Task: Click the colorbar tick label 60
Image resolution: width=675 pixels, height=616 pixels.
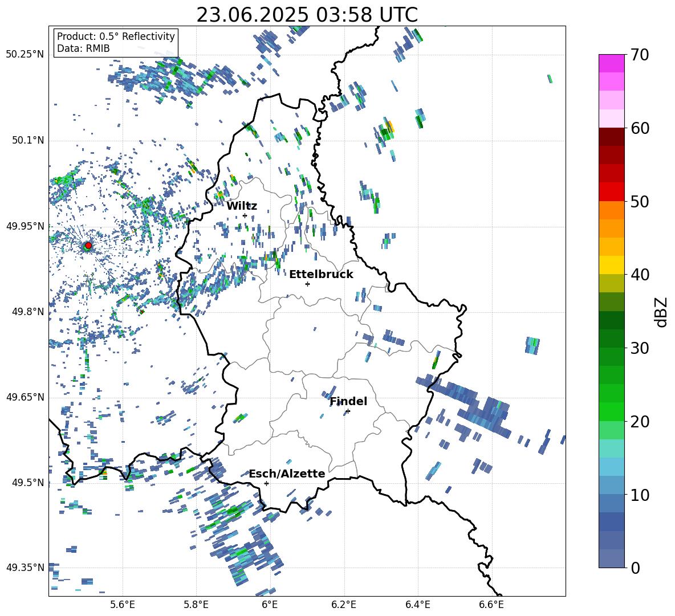Action: pyautogui.click(x=640, y=128)
